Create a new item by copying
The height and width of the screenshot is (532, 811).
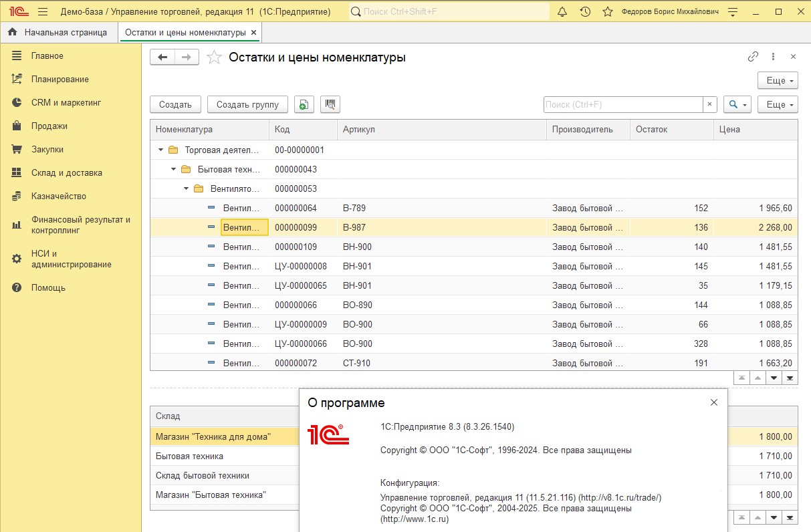click(x=304, y=104)
